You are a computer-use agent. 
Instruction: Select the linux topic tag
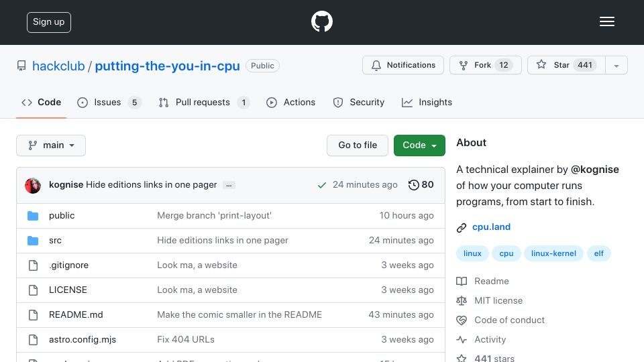472,253
